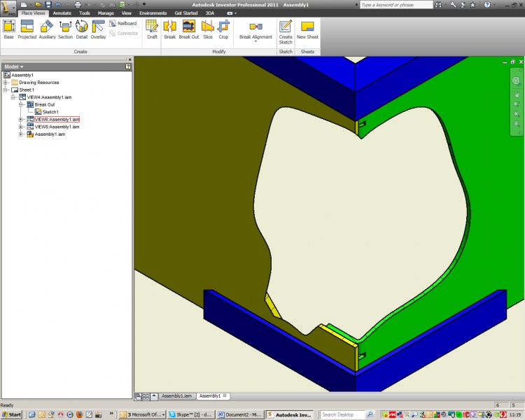Switch to Assembly1.iam document tab

click(176, 395)
